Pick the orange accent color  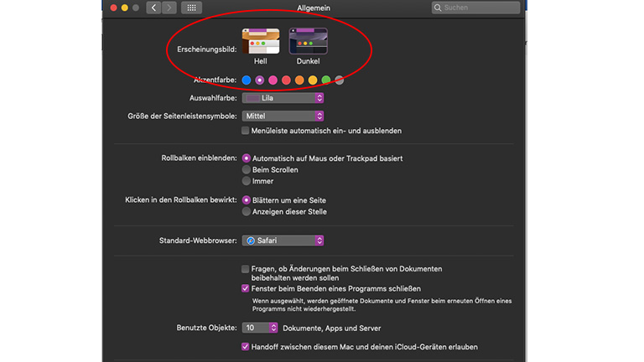(299, 80)
